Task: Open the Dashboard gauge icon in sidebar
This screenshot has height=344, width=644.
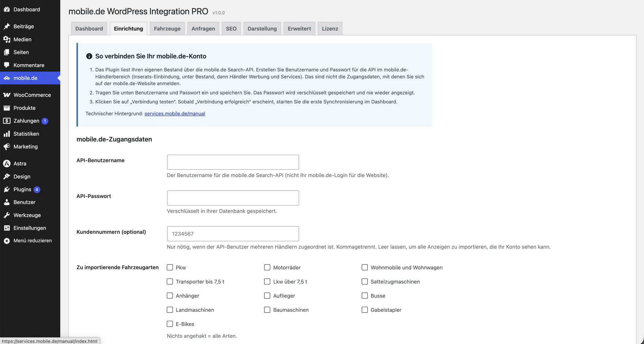Action: click(7, 9)
